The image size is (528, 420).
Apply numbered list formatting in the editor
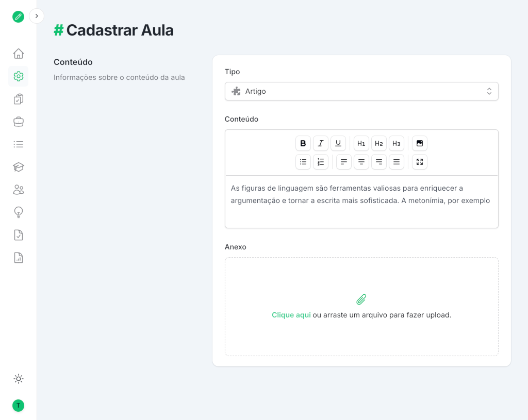(x=320, y=161)
